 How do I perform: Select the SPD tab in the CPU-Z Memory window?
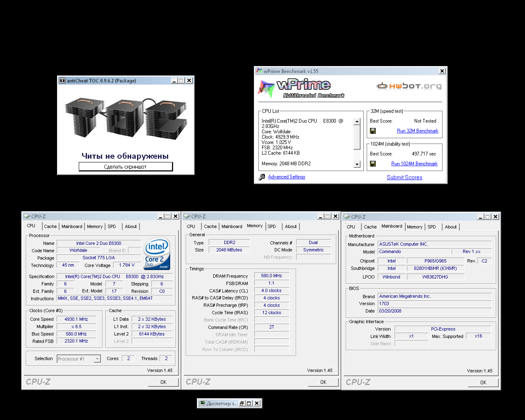click(272, 226)
